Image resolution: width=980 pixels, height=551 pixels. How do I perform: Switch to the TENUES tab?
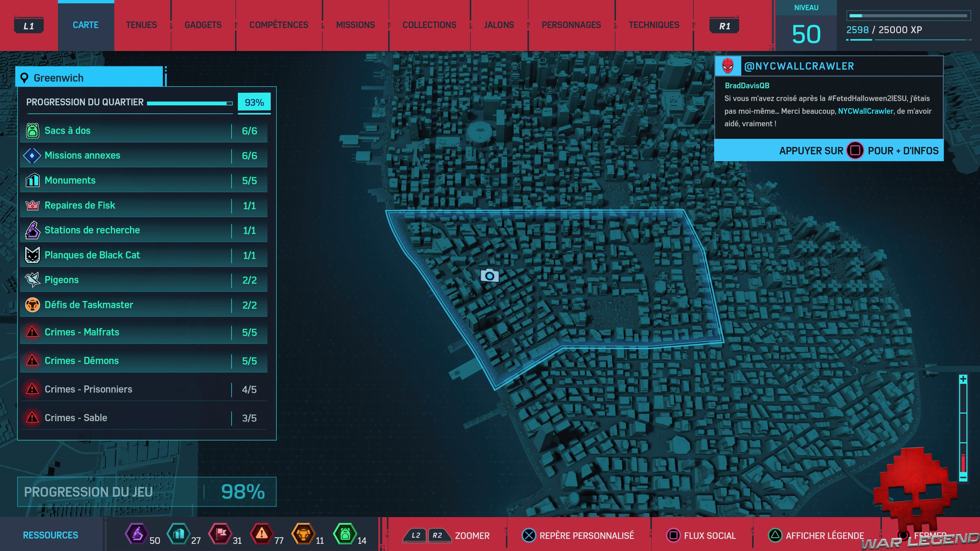[141, 25]
